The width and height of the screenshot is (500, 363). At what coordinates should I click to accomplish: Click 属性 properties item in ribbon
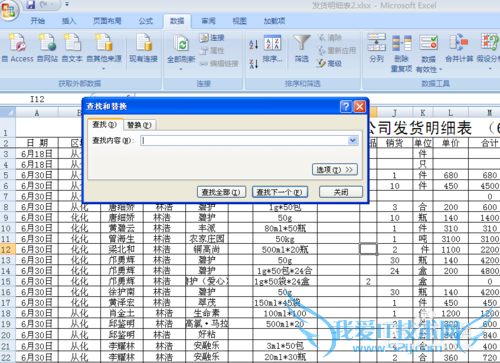(212, 51)
